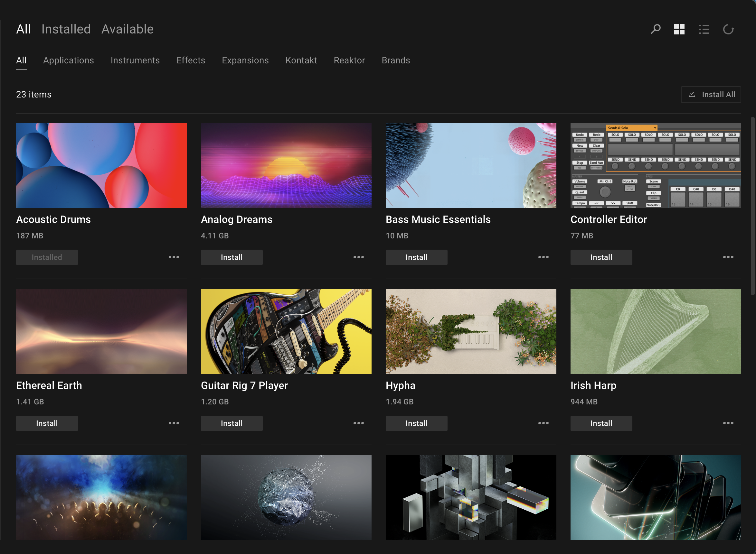Open more options for Analog Dreams
Image resolution: width=756 pixels, height=554 pixels.
358,257
